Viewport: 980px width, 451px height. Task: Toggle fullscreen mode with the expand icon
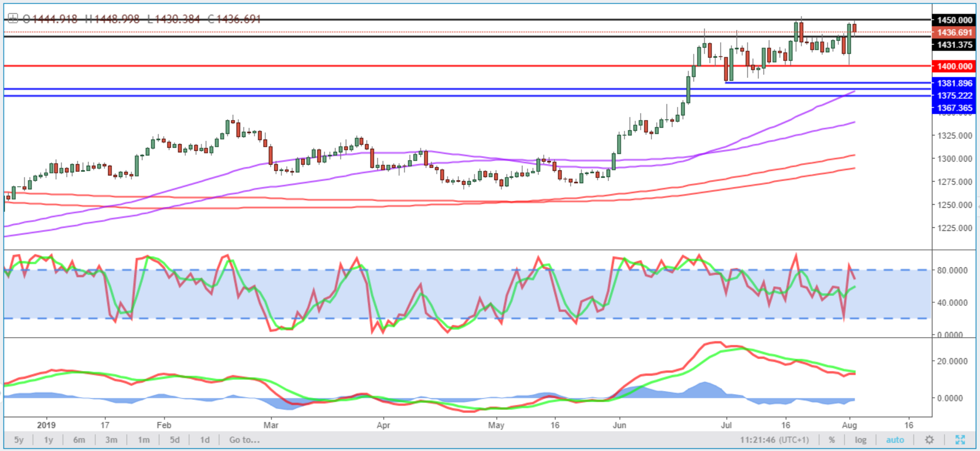(x=960, y=440)
